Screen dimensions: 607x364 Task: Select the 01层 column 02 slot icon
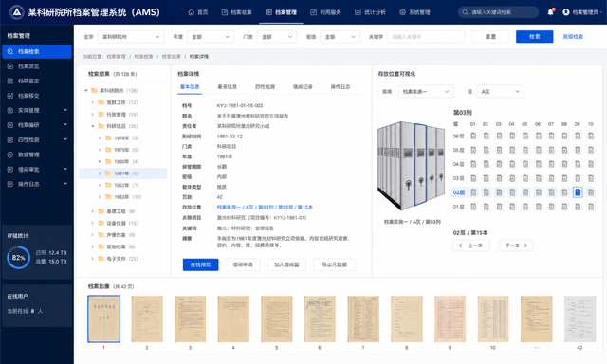pos(487,207)
